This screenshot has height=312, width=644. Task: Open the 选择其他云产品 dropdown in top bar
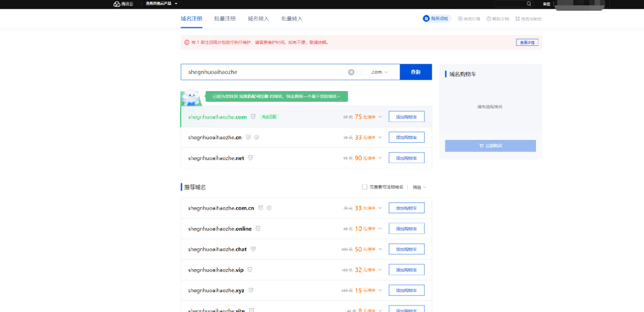coord(162,4)
